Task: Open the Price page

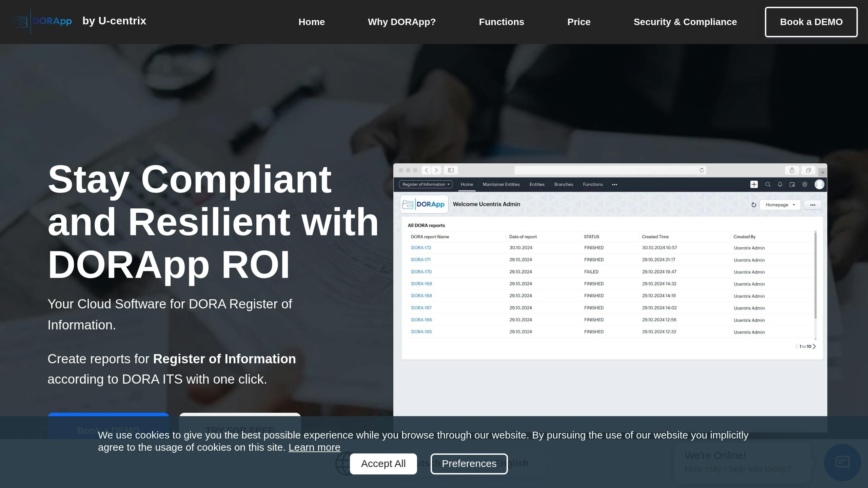Action: click(x=579, y=22)
